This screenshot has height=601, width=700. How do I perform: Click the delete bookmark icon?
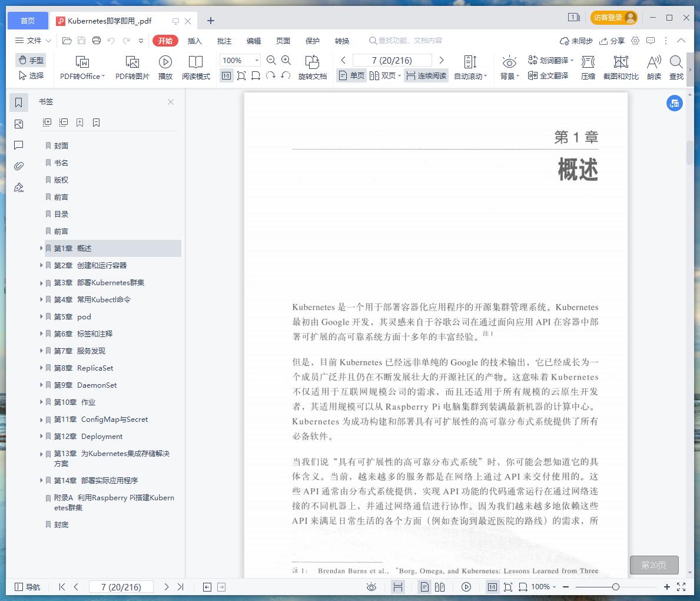97,123
